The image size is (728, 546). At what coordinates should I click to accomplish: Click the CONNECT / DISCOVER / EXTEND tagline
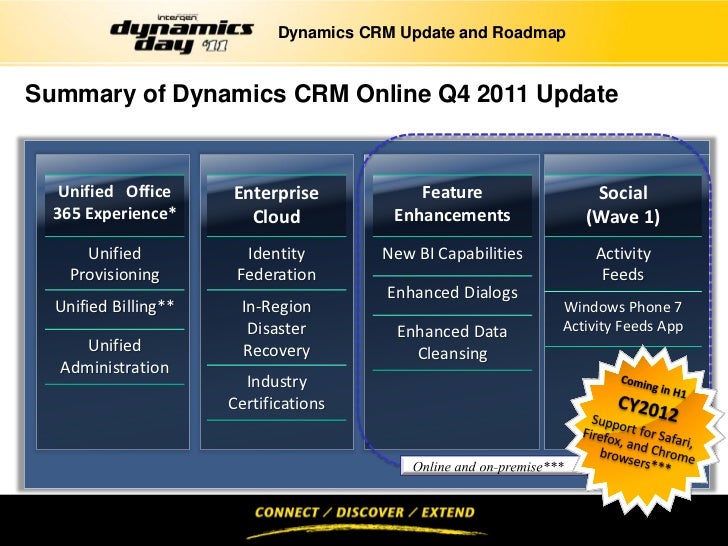pos(365,513)
